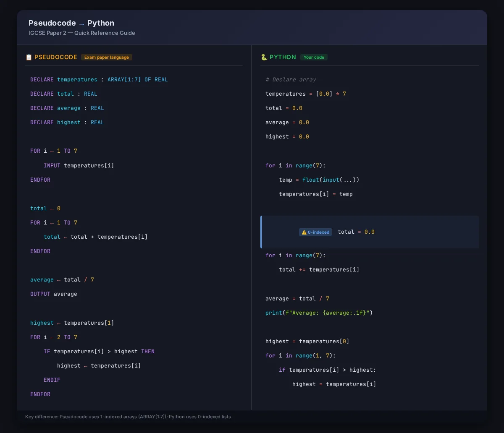This screenshot has height=433, width=504.
Task: Click the clipboard icon beside PSEUDOCODE
Action: (29, 57)
